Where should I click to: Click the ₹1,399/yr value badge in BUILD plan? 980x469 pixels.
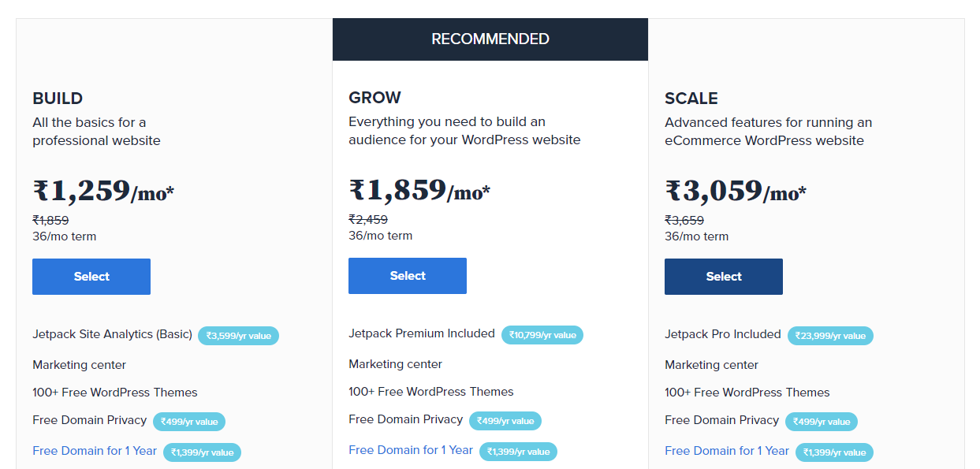[202, 452]
